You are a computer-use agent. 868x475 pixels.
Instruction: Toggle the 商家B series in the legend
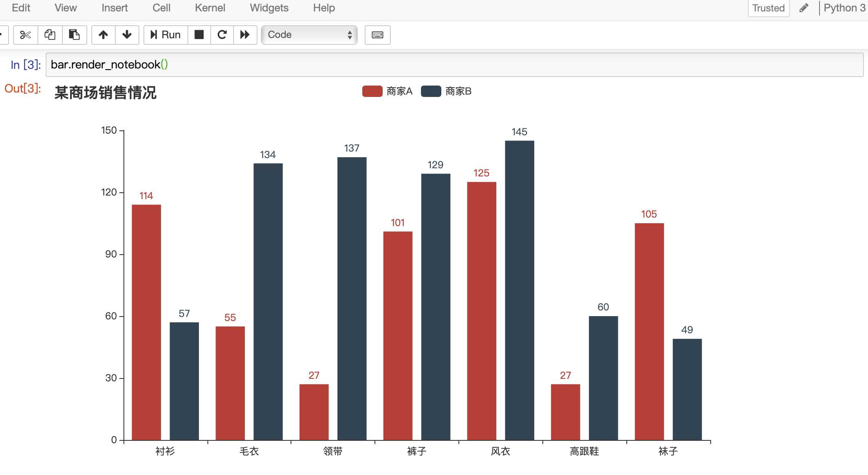(x=446, y=91)
